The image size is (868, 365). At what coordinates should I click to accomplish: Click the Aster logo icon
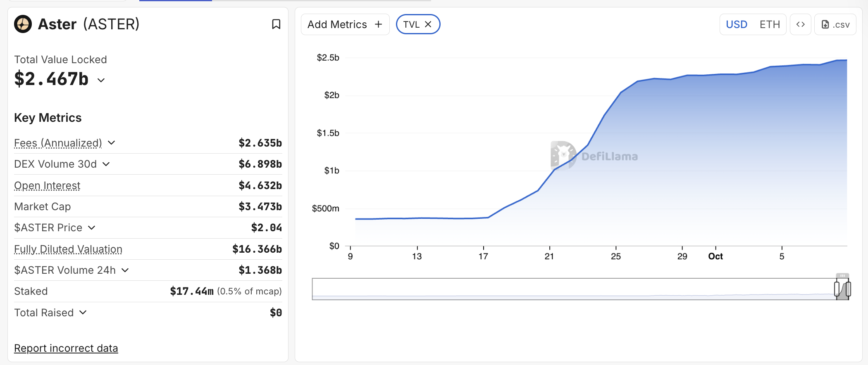23,24
